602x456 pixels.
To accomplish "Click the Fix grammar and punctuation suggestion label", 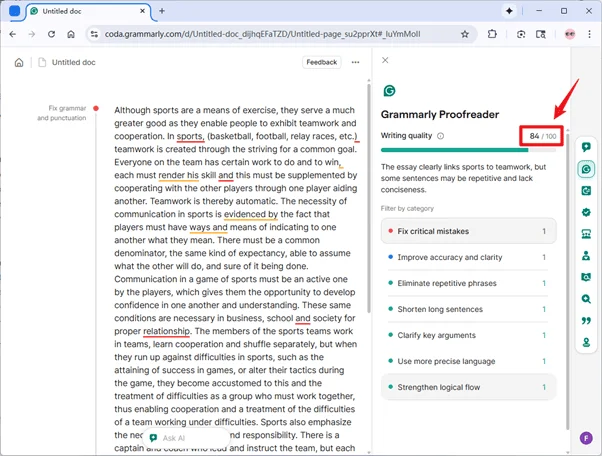I will (x=62, y=113).
